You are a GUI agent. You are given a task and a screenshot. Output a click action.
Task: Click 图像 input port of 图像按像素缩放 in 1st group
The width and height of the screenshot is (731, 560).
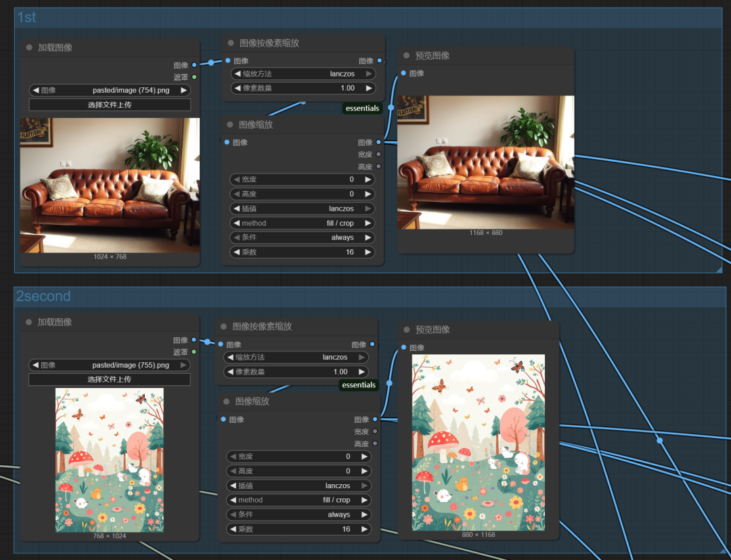(x=228, y=61)
